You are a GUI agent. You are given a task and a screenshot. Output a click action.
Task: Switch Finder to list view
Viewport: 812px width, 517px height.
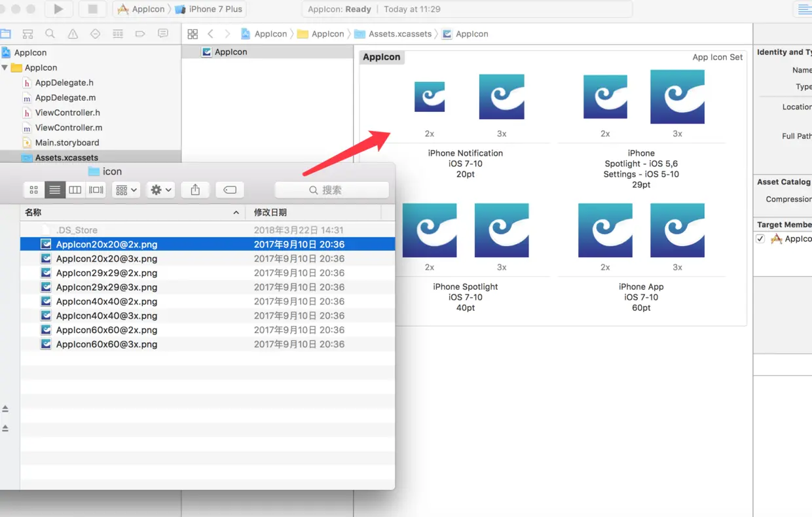[x=55, y=190]
